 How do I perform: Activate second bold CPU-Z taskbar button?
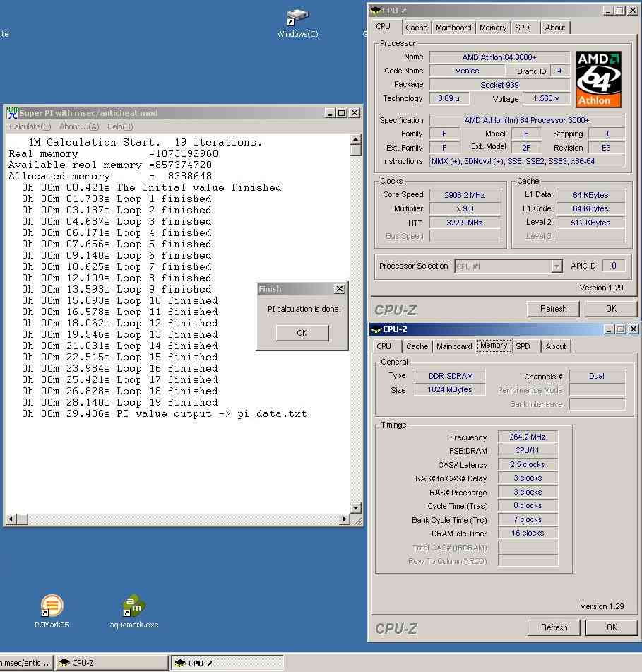[x=227, y=663]
